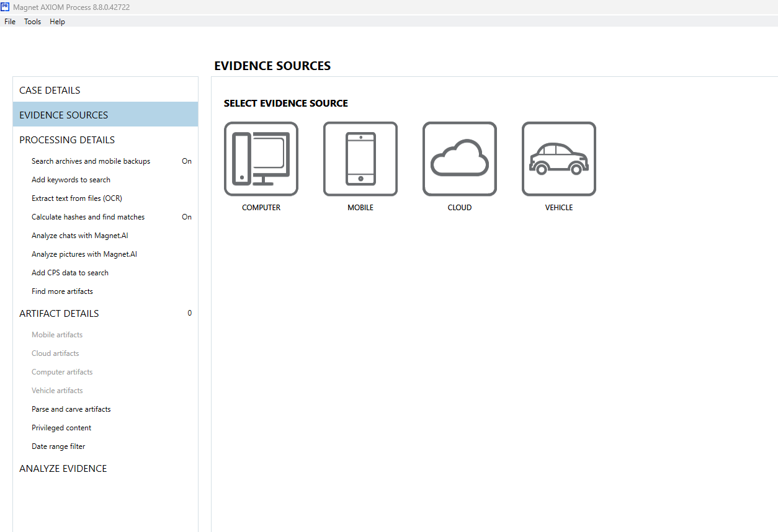Select Analyze chats with Magnet.AI

[80, 236]
